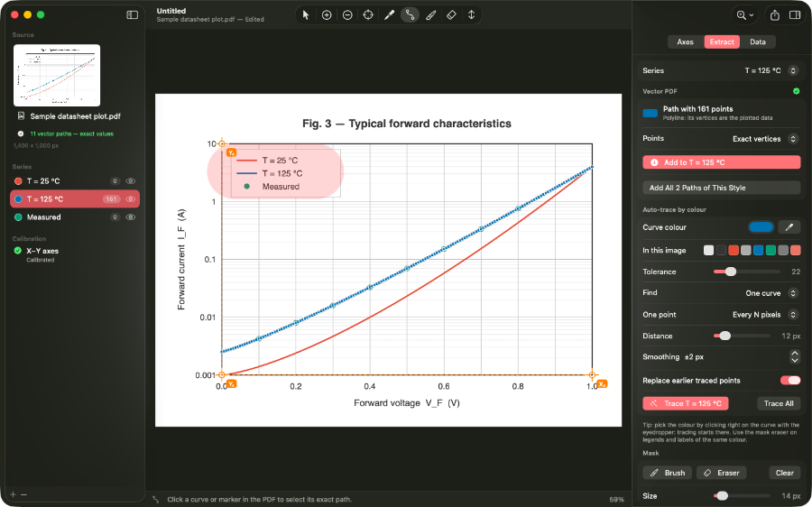Open the zoom magnifier menu
The height and width of the screenshot is (507, 812).
pos(744,15)
